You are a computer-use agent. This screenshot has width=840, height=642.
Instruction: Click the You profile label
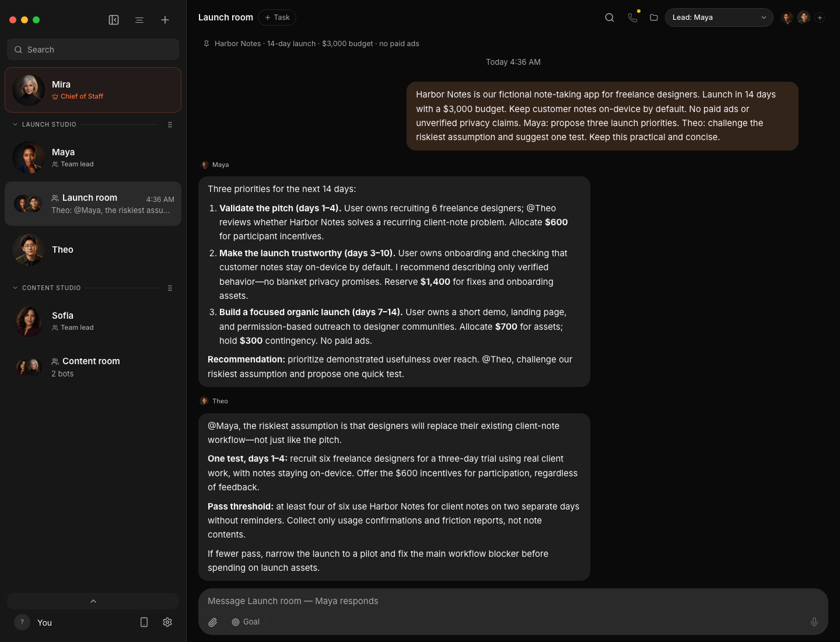[44, 623]
